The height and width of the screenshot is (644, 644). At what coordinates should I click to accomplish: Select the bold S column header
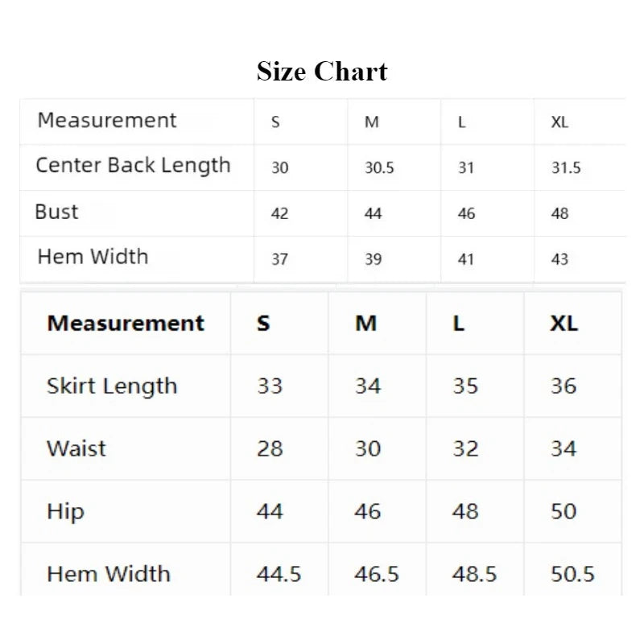coord(263,324)
